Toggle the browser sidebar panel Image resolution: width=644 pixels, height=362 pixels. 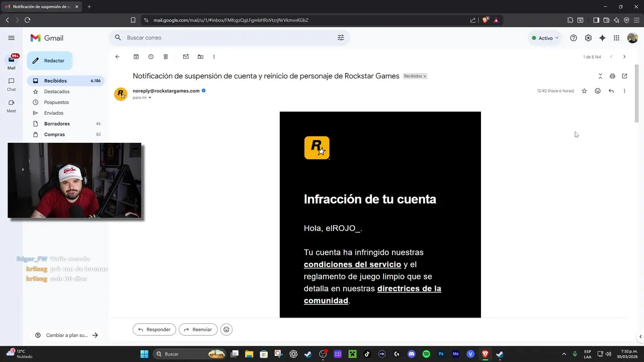[x=596, y=20]
